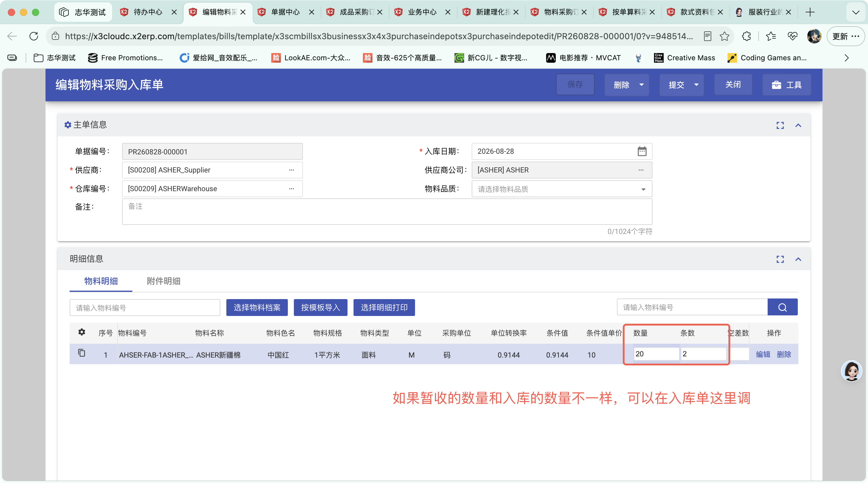868x483 pixels.
Task: Click the close document button
Action: coord(733,85)
